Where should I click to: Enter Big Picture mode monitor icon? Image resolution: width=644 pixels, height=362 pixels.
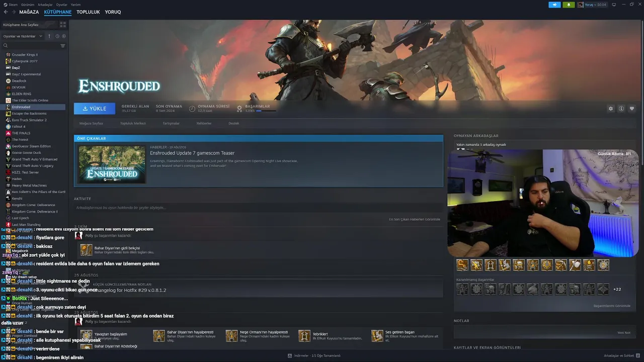[615, 5]
